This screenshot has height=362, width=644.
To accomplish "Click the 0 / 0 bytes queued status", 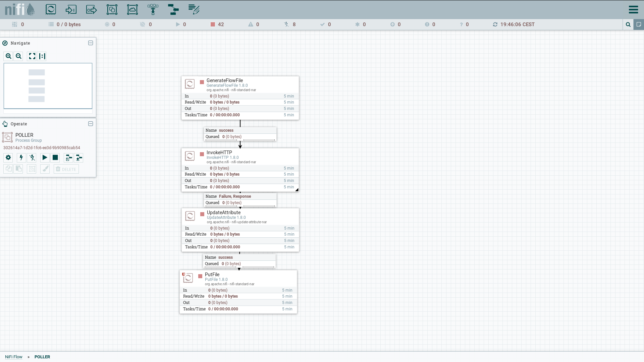I will click(x=65, y=24).
